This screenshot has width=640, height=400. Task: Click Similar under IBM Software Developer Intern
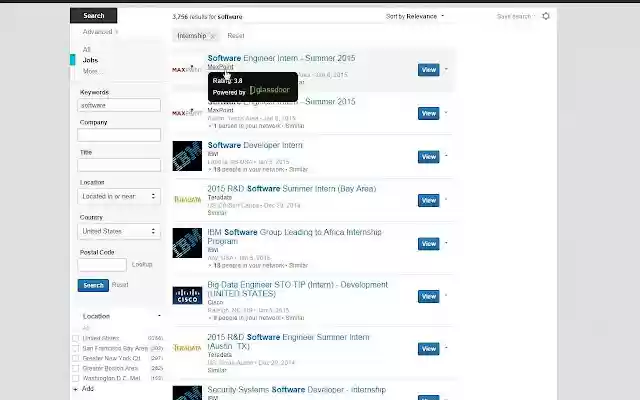[298, 169]
